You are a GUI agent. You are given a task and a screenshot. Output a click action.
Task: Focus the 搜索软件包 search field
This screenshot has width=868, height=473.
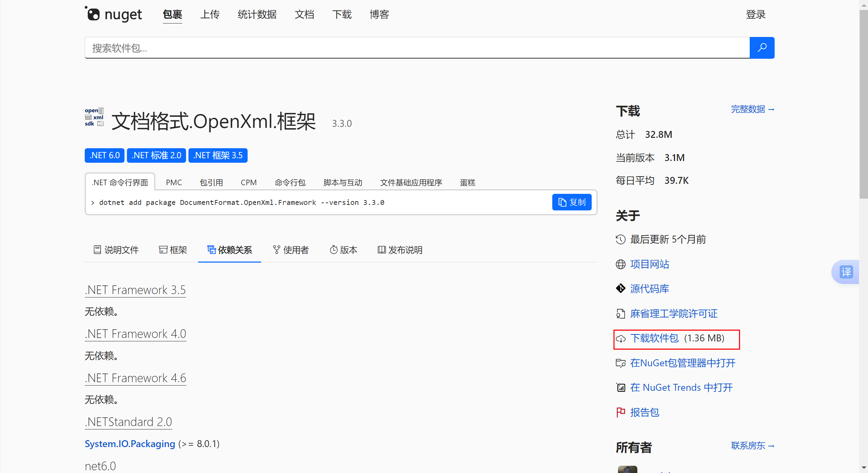click(x=417, y=48)
